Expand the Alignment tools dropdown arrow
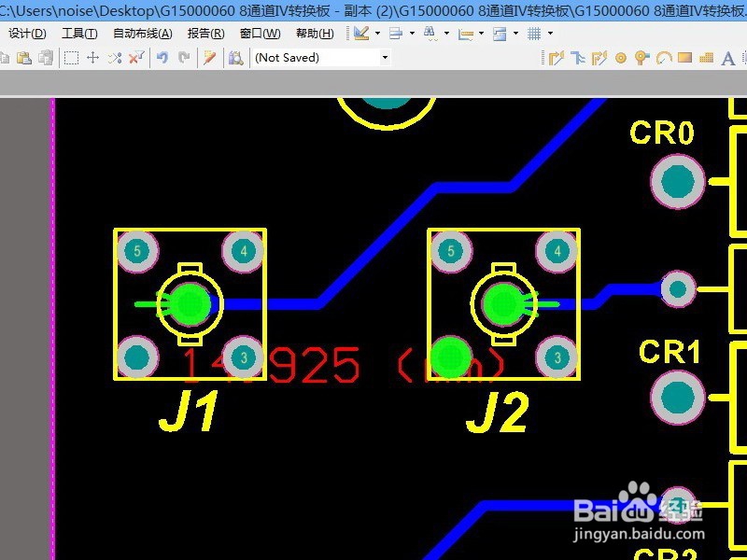The width and height of the screenshot is (747, 560). tap(412, 34)
